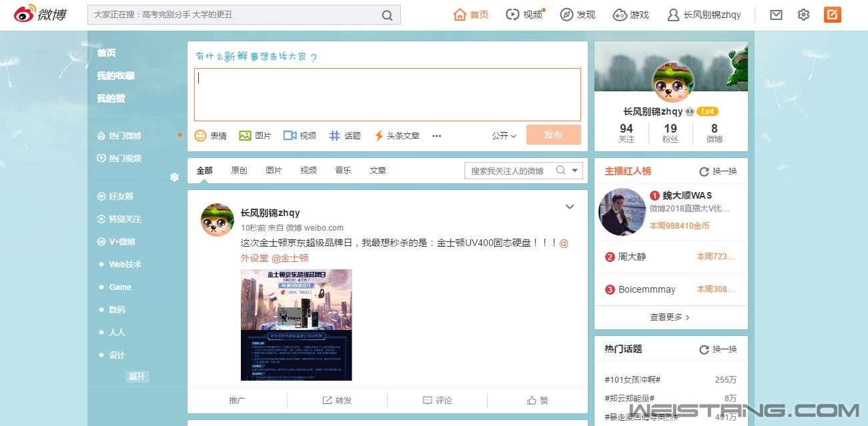Click the search magnifier icon in top bar

pos(387,15)
